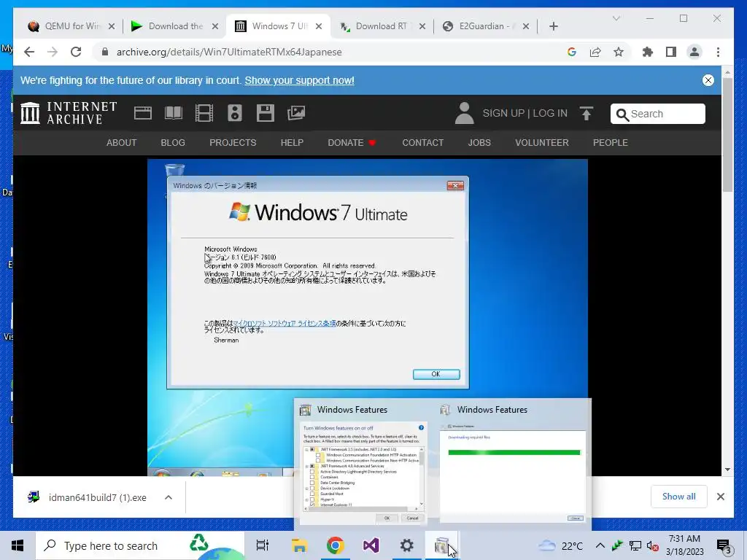Screen dimensions: 747x560
Task: Open Chrome three-dot menu
Action: [718, 52]
